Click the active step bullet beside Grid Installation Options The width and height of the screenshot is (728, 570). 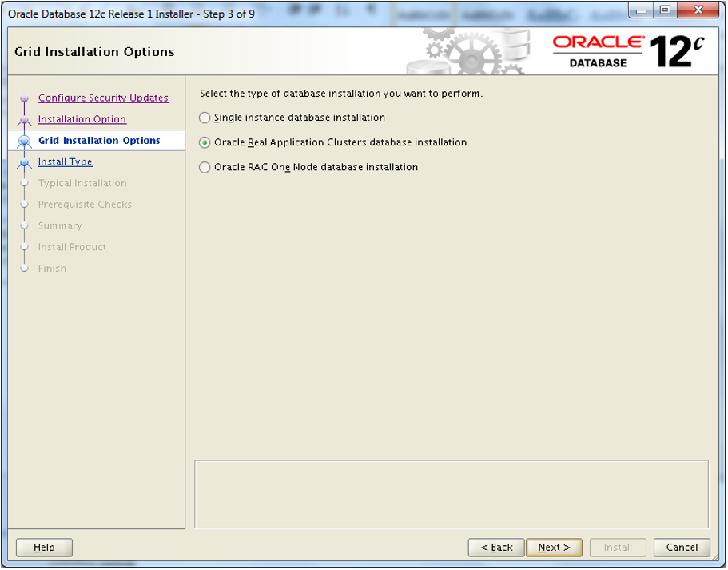click(x=25, y=142)
